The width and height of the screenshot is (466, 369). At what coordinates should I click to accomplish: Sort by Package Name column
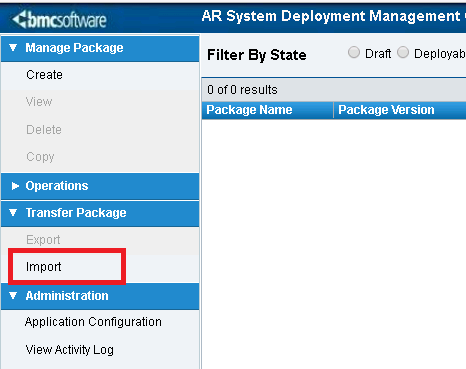point(267,110)
